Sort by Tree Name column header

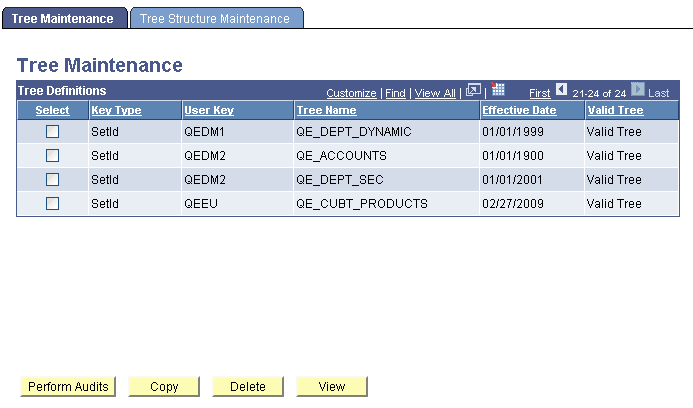(x=326, y=110)
